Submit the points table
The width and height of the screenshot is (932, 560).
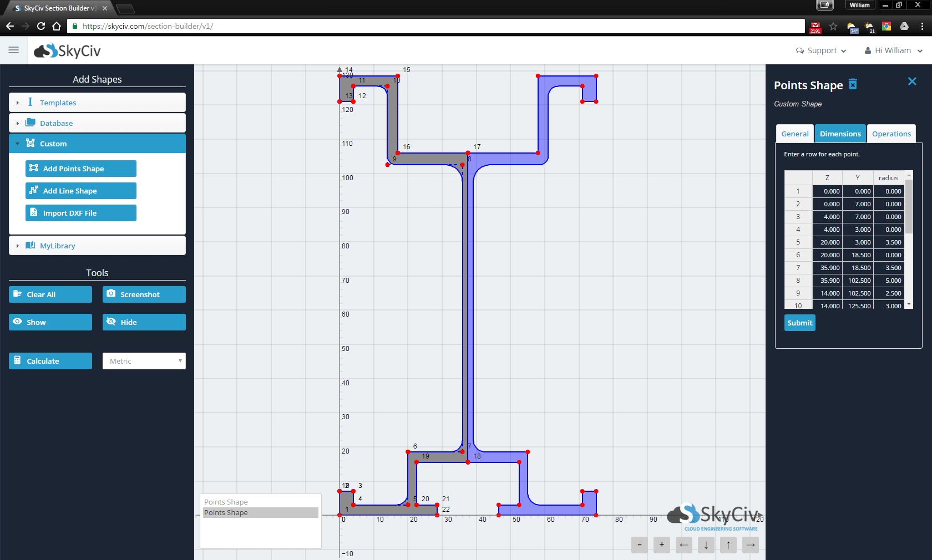tap(799, 323)
